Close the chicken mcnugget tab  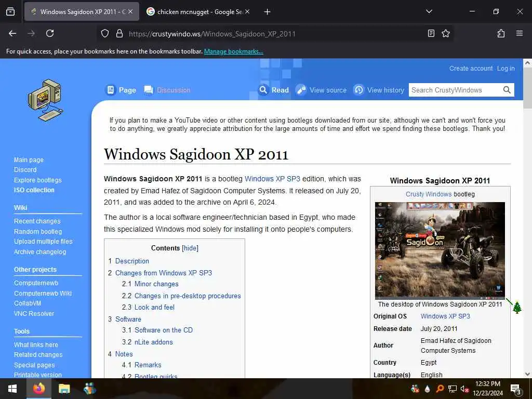click(x=247, y=11)
